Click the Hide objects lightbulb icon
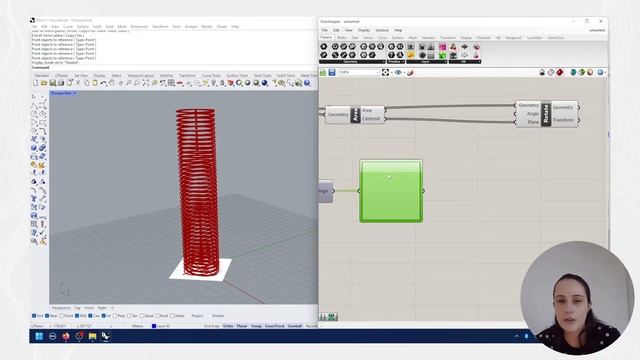 tap(213, 83)
